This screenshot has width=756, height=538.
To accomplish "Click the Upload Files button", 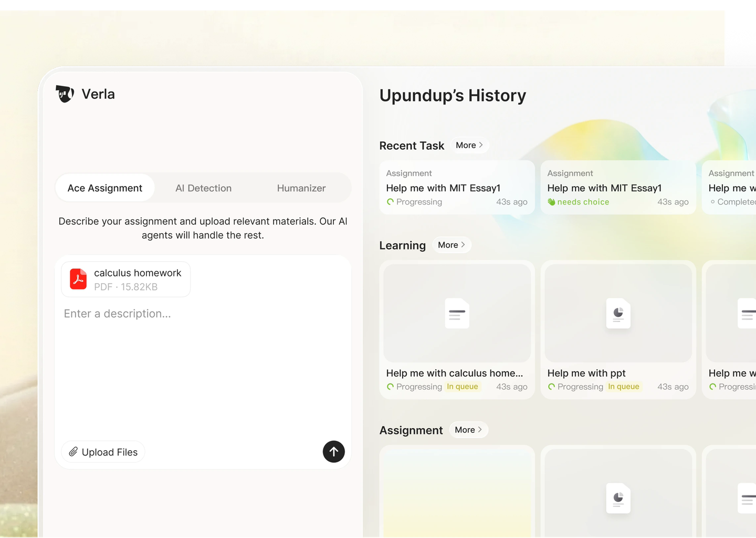I will 103,452.
